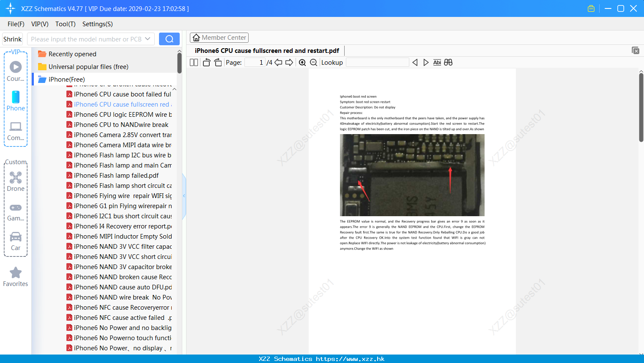Click the yellow toolbox icon in title bar
The image size is (644, 363).
point(591,8)
